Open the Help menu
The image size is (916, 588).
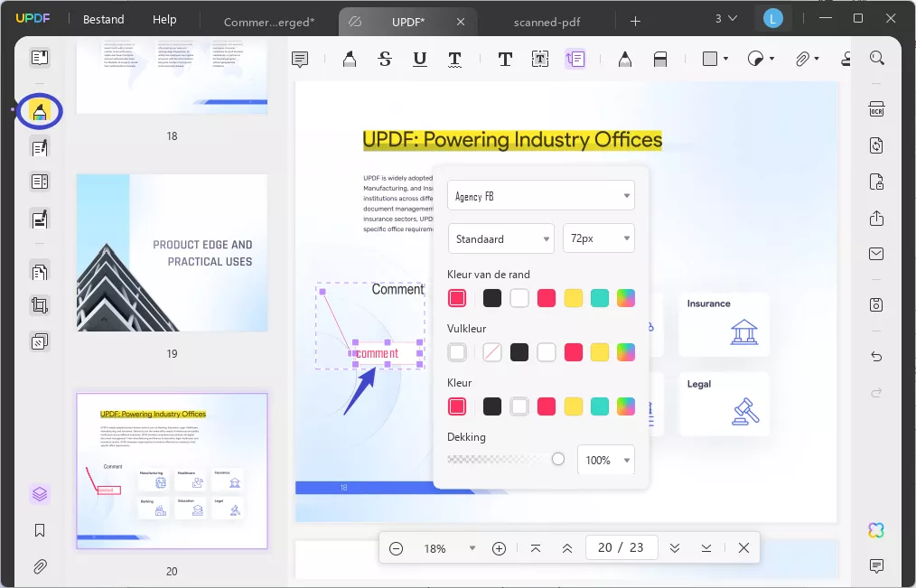click(164, 19)
